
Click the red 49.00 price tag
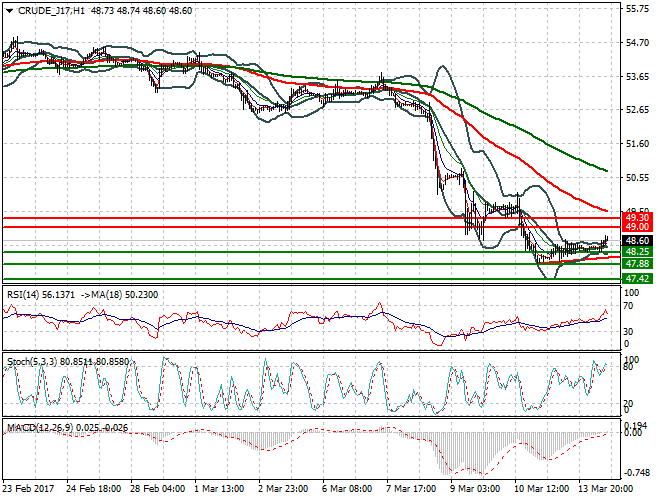pyautogui.click(x=637, y=227)
